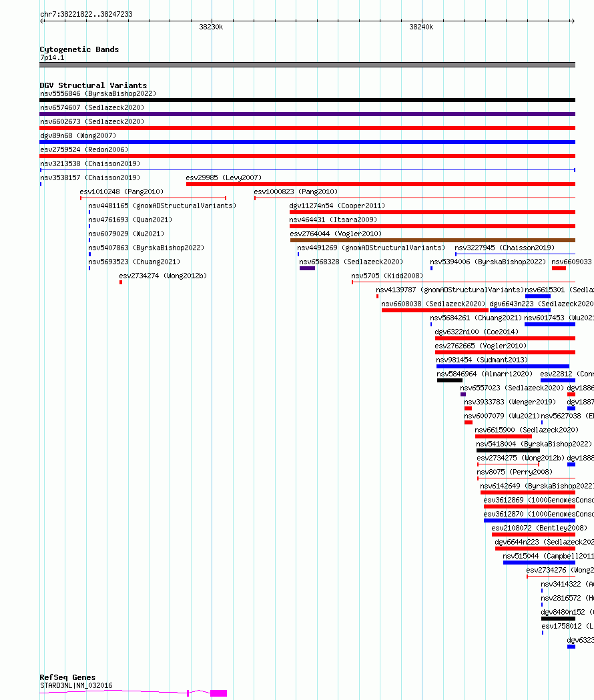Image resolution: width=594 pixels, height=700 pixels.
Task: Click the magenta STARD3NL exon block
Action: pyautogui.click(x=218, y=693)
